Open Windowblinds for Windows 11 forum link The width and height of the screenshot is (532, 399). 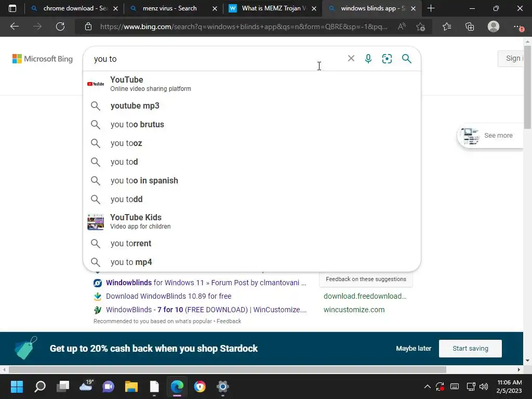tap(206, 283)
